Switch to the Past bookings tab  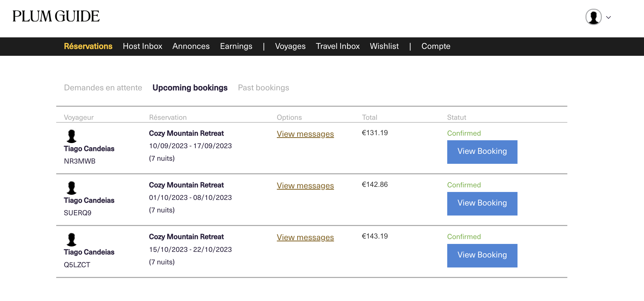[263, 88]
